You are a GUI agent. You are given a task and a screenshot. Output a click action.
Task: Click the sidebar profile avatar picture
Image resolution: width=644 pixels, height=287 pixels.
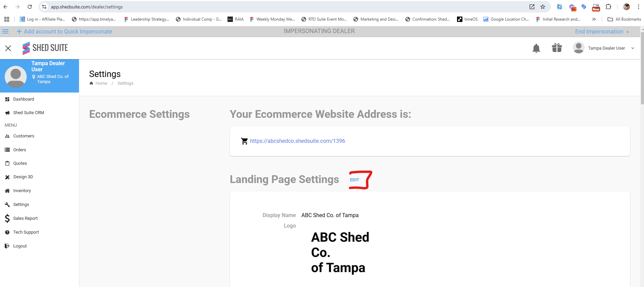pyautogui.click(x=16, y=76)
